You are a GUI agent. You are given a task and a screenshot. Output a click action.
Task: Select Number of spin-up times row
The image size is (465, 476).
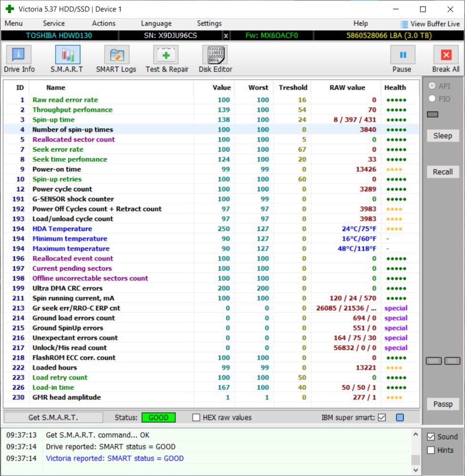[211, 129]
